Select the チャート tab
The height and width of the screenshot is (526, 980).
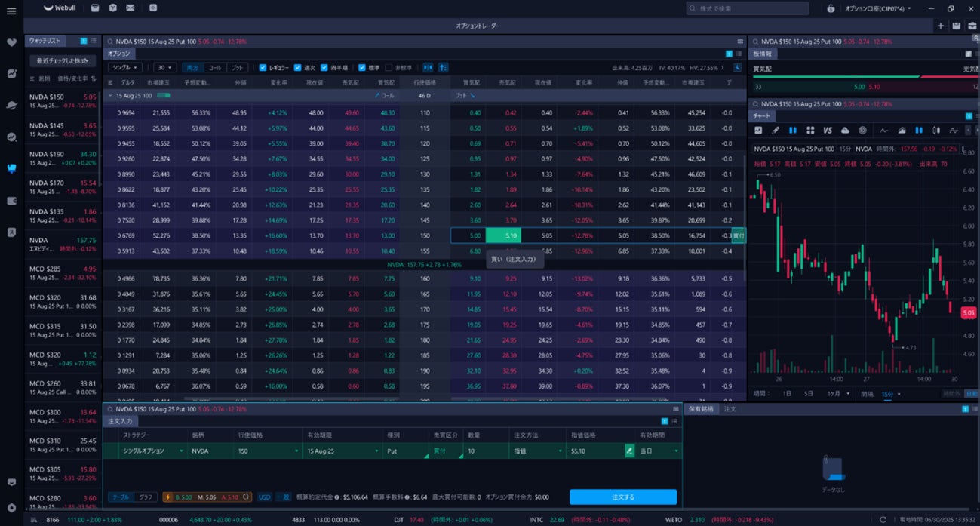pyautogui.click(x=763, y=116)
